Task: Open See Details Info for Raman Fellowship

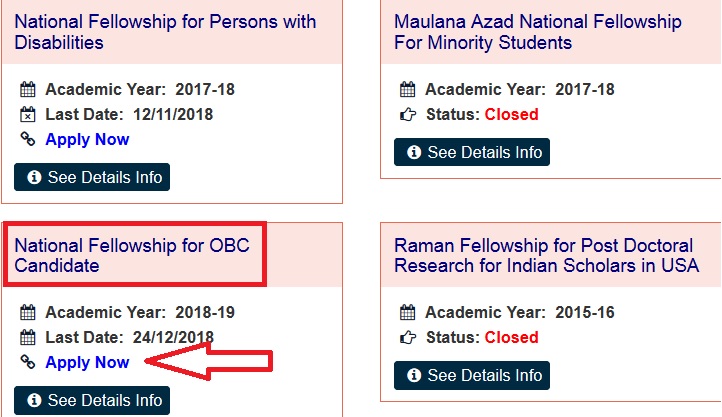Action: coord(472,375)
